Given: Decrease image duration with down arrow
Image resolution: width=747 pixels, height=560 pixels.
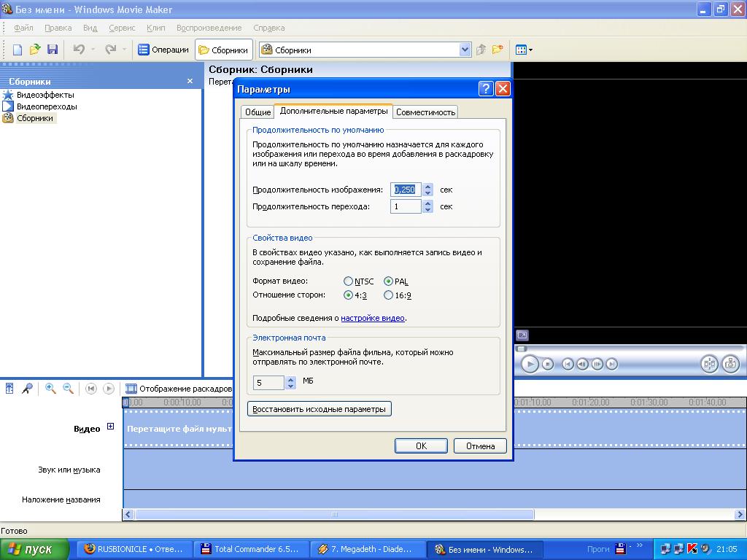Looking at the screenshot, I should (x=427, y=192).
